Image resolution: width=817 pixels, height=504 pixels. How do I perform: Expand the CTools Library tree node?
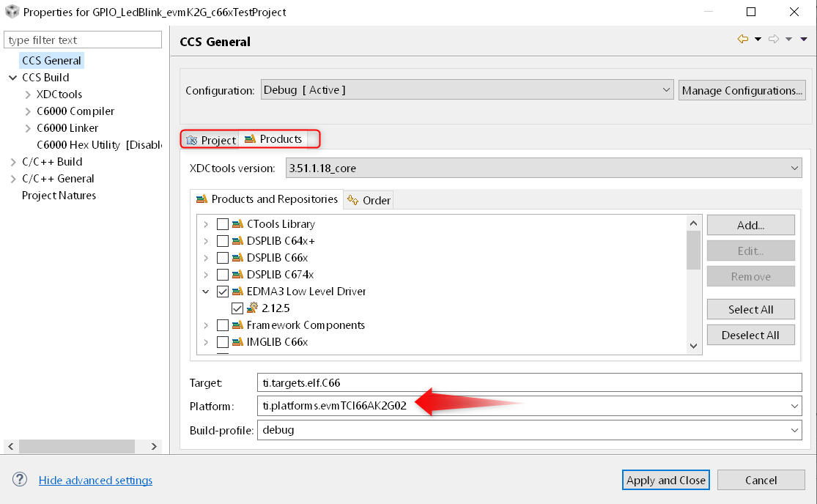pos(206,224)
